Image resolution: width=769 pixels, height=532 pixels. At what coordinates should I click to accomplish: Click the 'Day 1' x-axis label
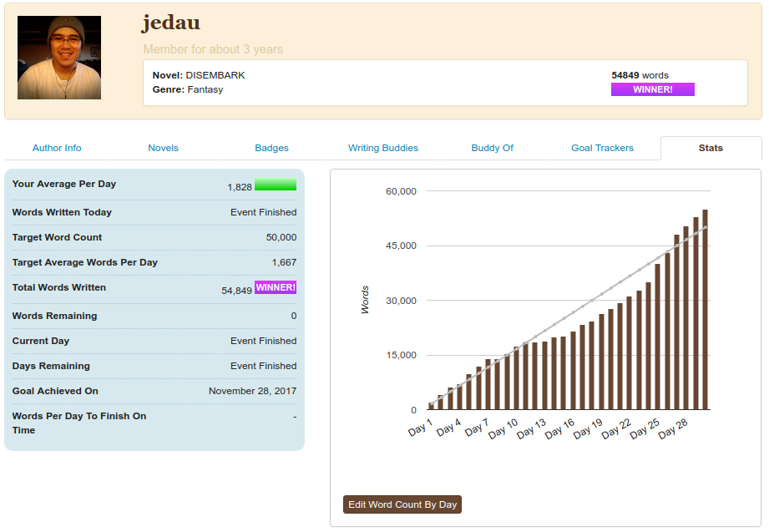[420, 428]
